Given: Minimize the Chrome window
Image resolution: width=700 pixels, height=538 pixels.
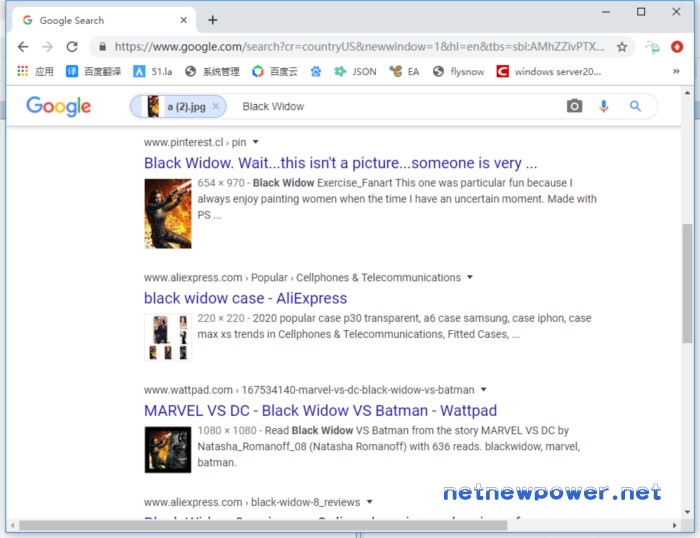Looking at the screenshot, I should 606,12.
